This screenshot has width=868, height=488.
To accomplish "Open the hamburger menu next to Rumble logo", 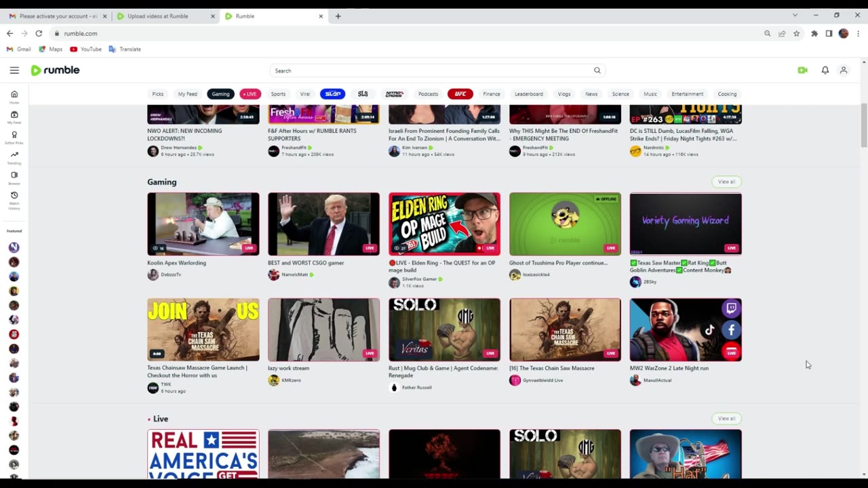I will [x=14, y=70].
